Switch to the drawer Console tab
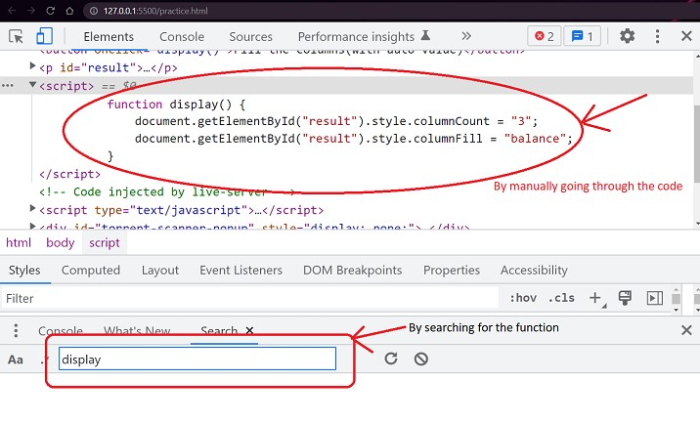This screenshot has width=700, height=422. [x=60, y=331]
